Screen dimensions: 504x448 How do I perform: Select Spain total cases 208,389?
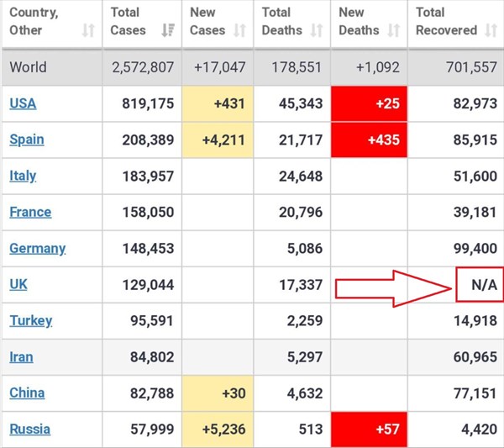(x=148, y=140)
